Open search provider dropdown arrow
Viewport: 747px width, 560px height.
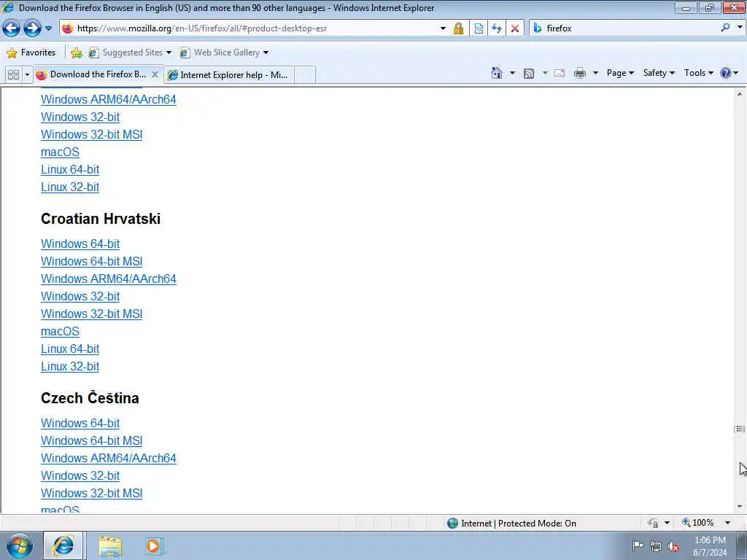coord(740,28)
